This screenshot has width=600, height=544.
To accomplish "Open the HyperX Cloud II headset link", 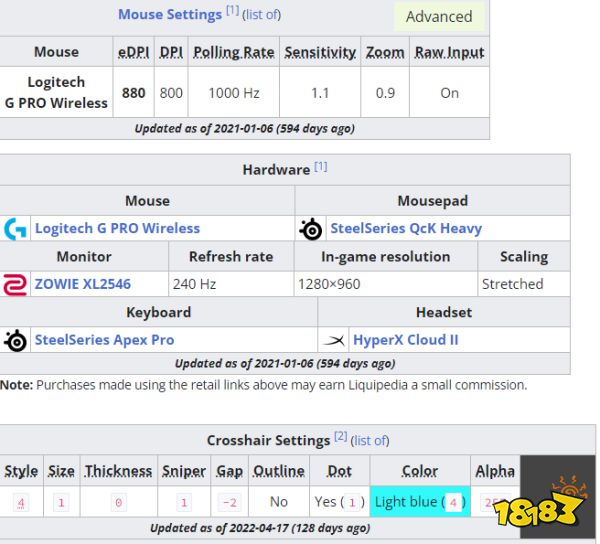I will [x=406, y=340].
